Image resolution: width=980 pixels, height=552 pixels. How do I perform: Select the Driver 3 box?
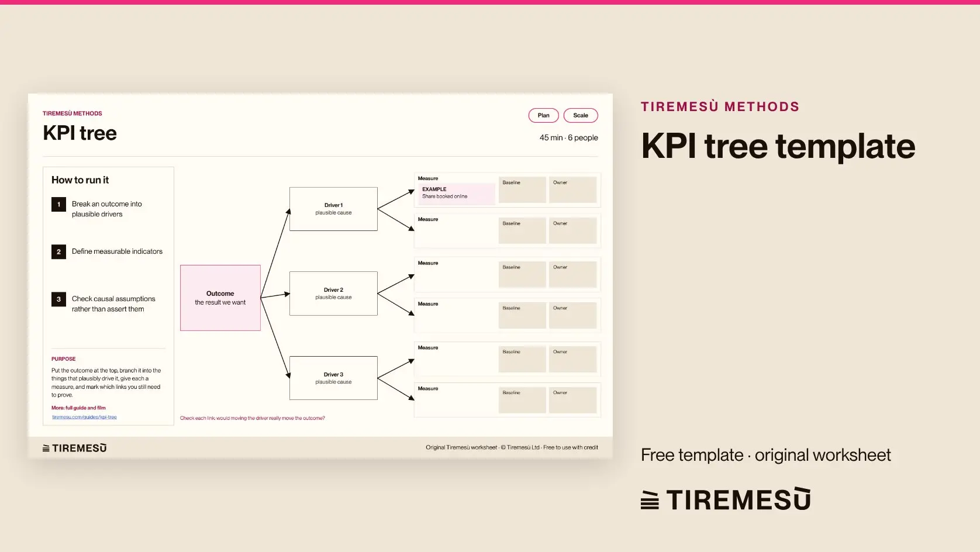(333, 378)
